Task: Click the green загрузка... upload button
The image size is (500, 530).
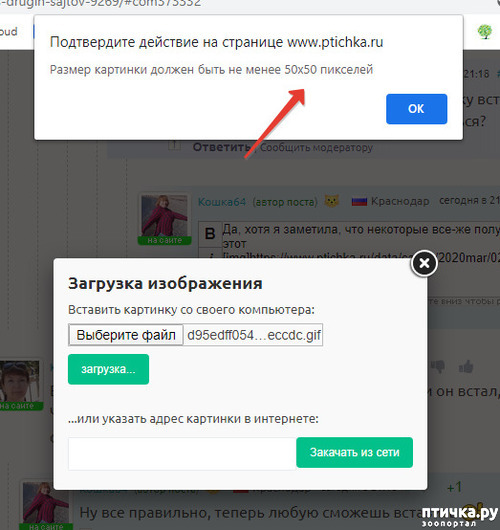Action: click(108, 369)
